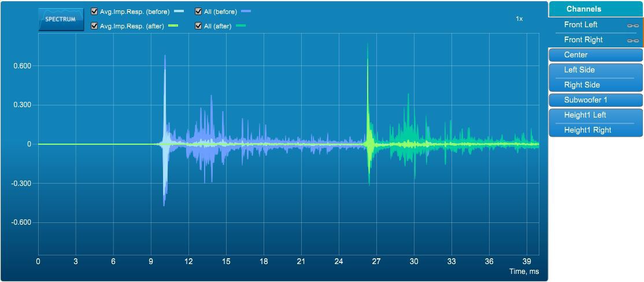Toggle the All (after) checkbox

coord(199,26)
